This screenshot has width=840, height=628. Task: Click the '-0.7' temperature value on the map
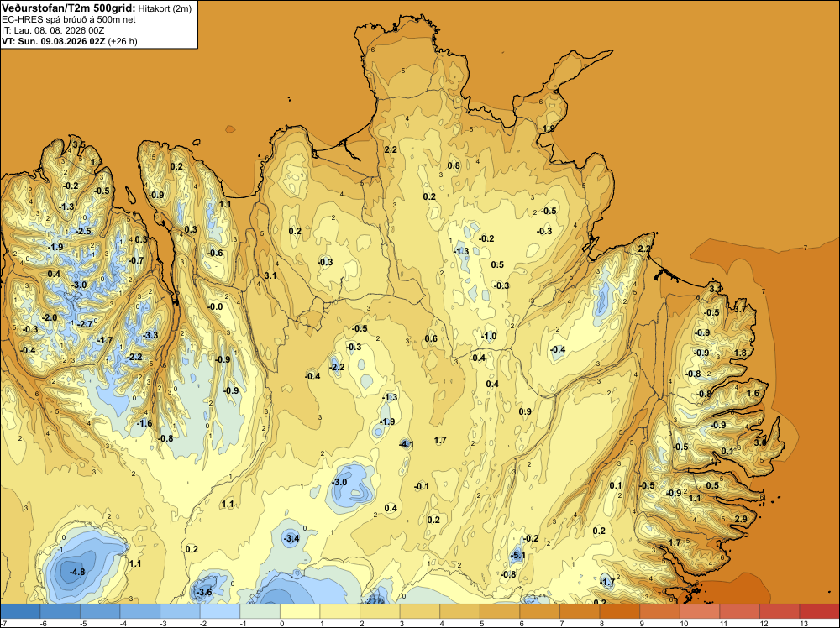tap(136, 260)
